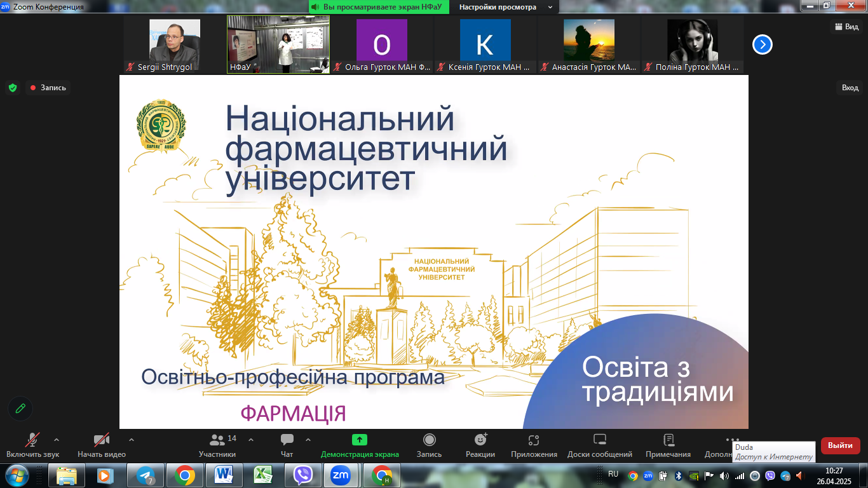Screen dimensions: 868x488
Task: Open Viber from taskbar
Action: click(302, 475)
